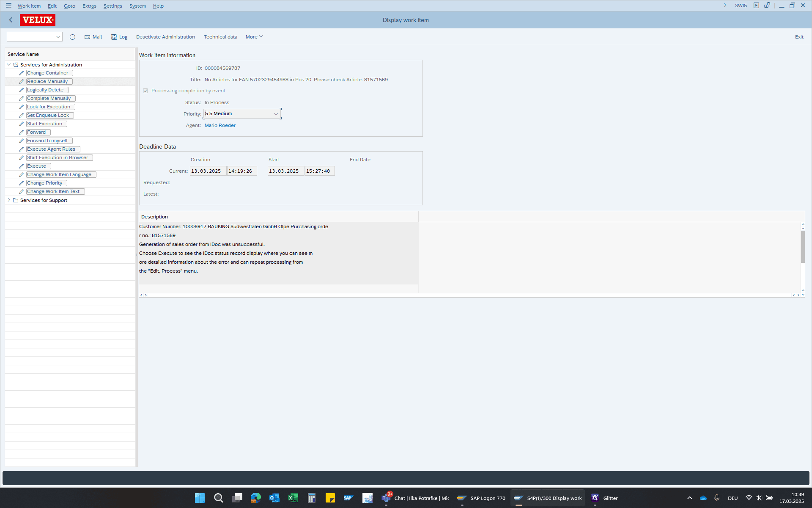Image resolution: width=812 pixels, height=508 pixels.
Task: Select Start Execution in Browser service
Action: 59,157
